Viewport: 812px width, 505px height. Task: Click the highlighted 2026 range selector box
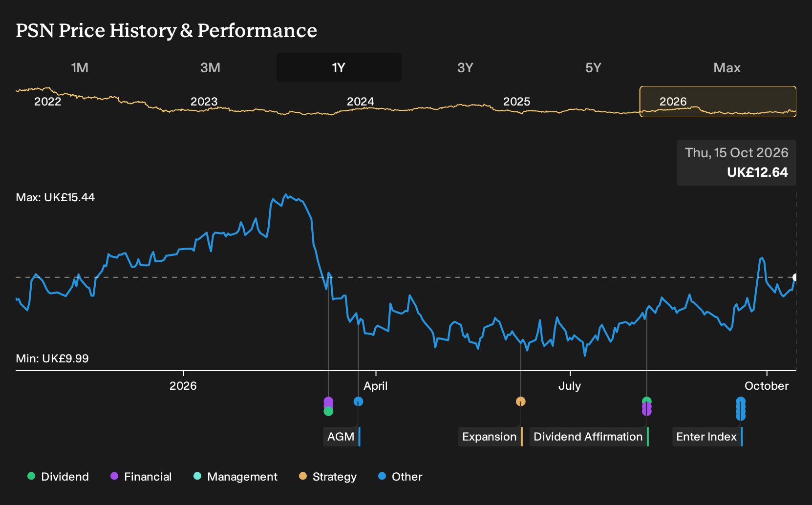pos(718,102)
